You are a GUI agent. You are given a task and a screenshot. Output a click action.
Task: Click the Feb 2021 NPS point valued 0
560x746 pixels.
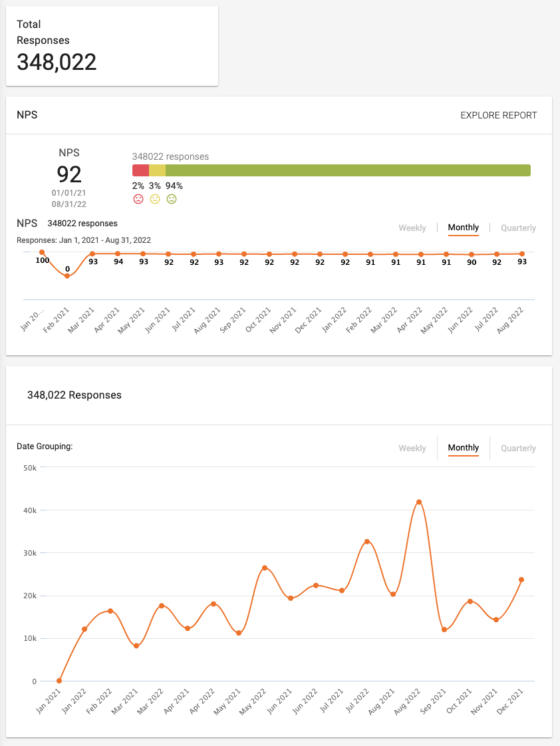(67, 276)
